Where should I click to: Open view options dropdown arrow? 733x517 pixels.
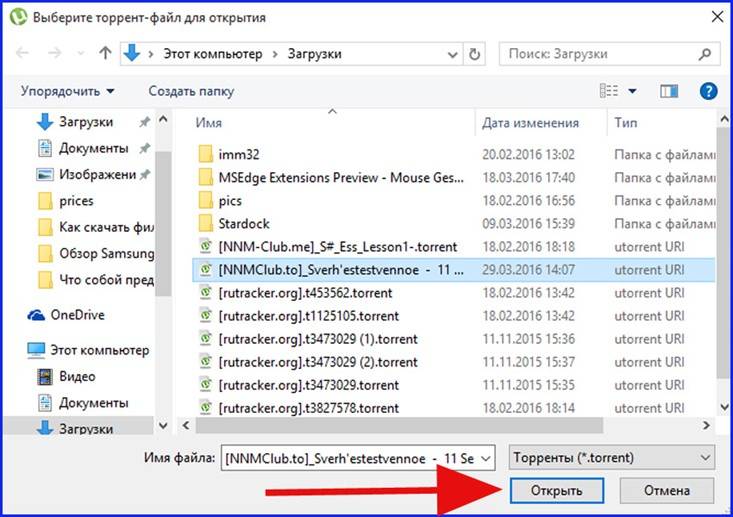click(632, 91)
